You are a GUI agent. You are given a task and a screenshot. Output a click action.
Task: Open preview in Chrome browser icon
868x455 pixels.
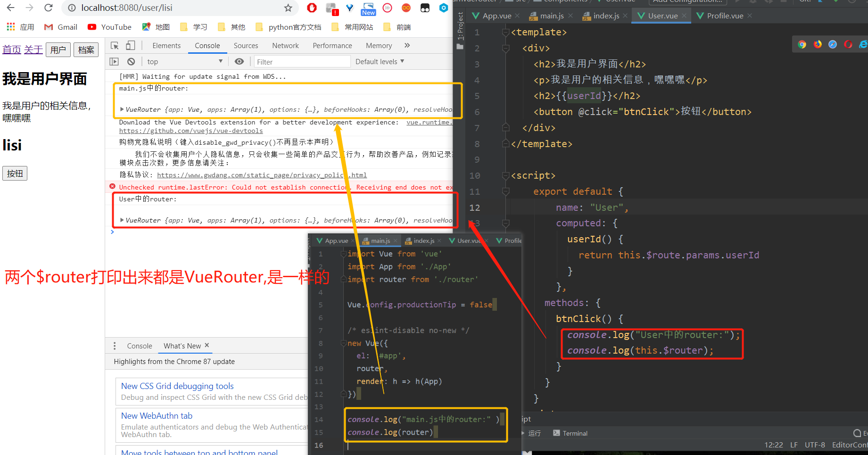[x=802, y=44]
